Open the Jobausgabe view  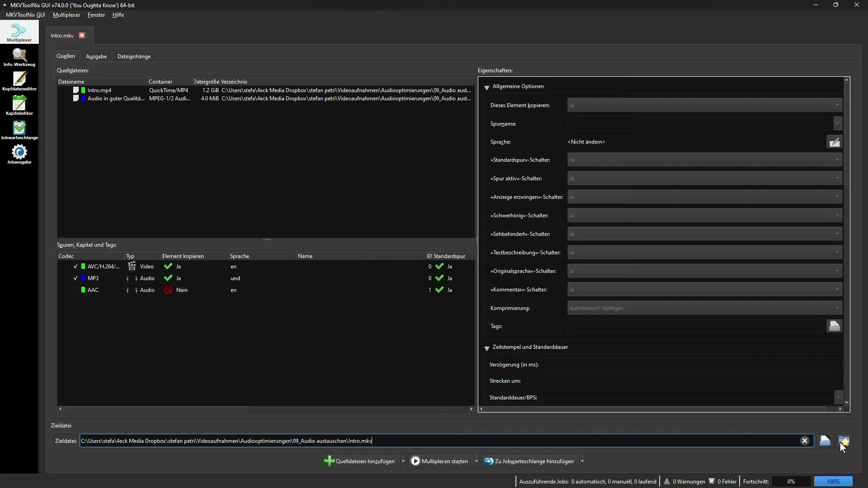[x=19, y=155]
